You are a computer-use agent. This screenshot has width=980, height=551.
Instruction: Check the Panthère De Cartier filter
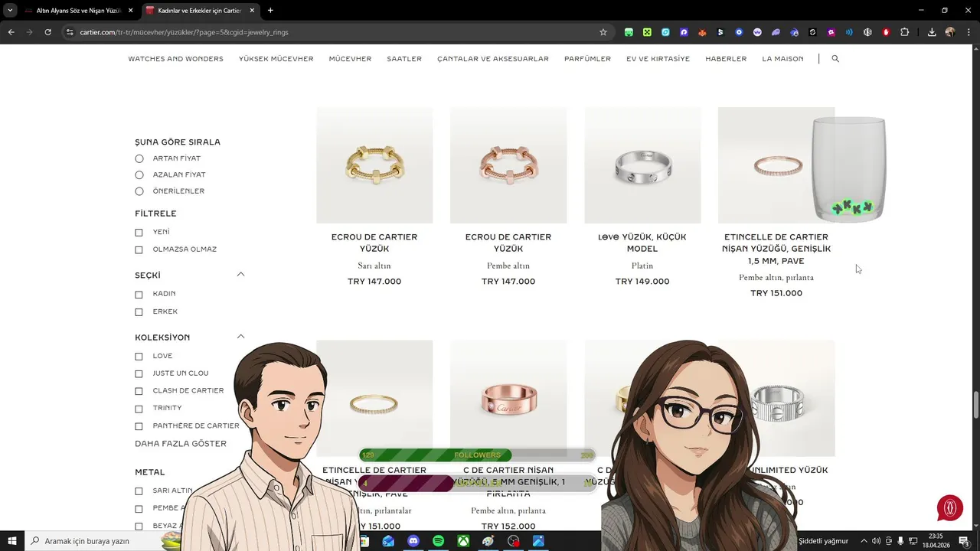139,426
